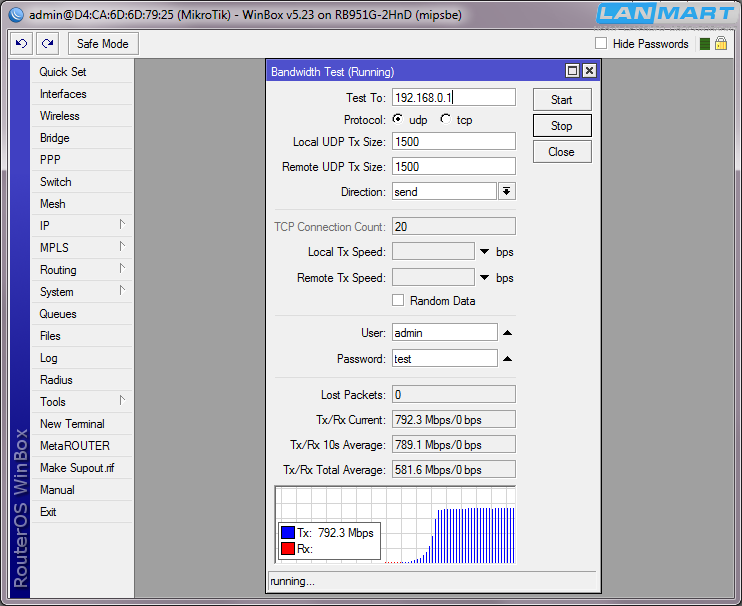Click the Local Tx Speed input field
Screen dimensions: 742x606
click(x=433, y=252)
